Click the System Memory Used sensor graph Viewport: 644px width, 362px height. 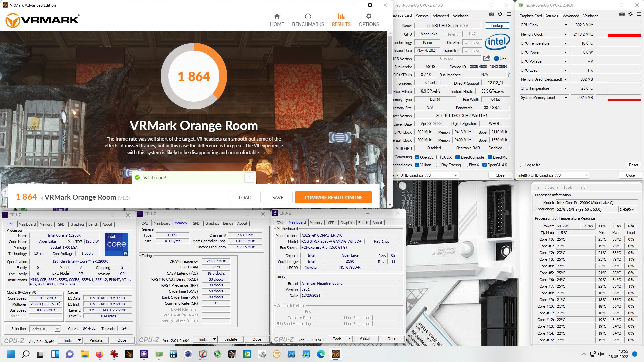[619, 98]
